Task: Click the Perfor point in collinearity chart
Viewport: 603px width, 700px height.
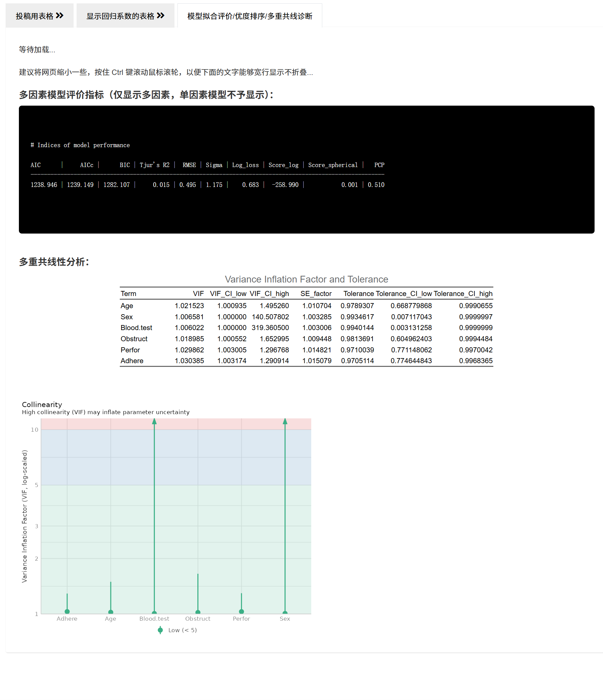Action: (242, 612)
